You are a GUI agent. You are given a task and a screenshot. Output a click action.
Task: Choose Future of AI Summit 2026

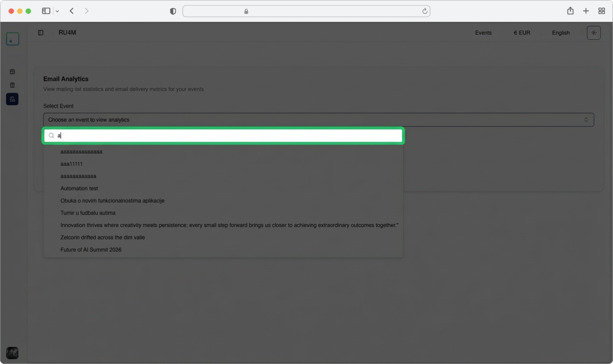91,250
